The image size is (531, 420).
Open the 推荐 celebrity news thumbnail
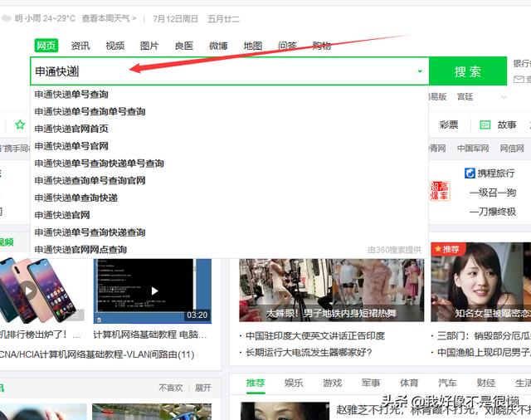click(481, 282)
